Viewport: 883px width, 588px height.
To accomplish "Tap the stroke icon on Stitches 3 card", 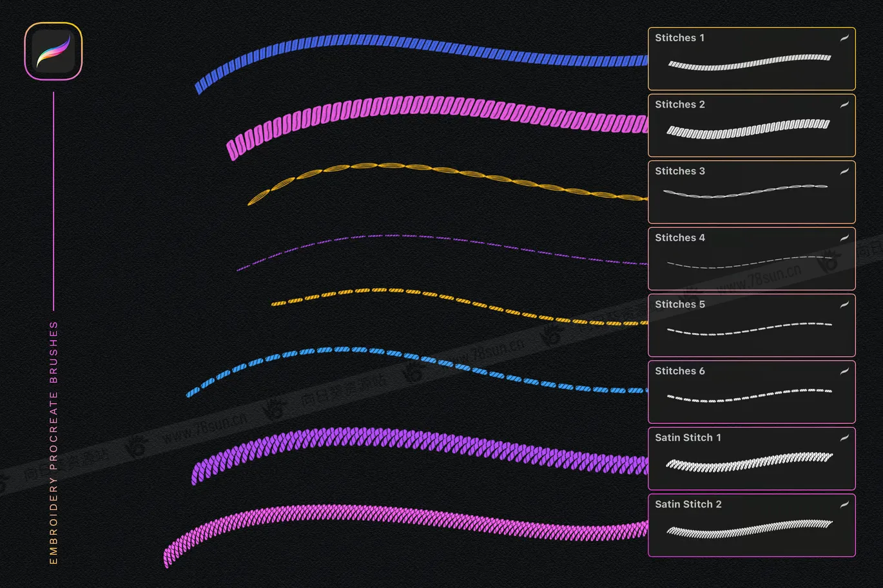I will tap(844, 171).
